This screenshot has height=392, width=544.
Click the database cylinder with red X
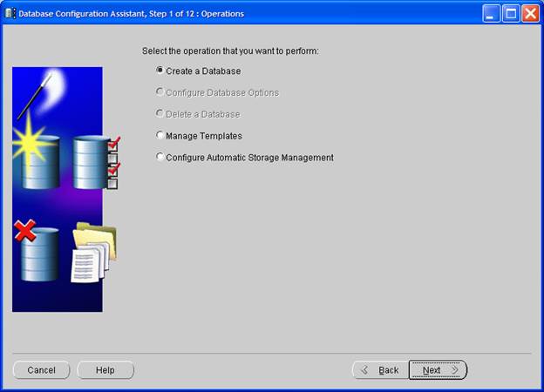pyautogui.click(x=37, y=250)
